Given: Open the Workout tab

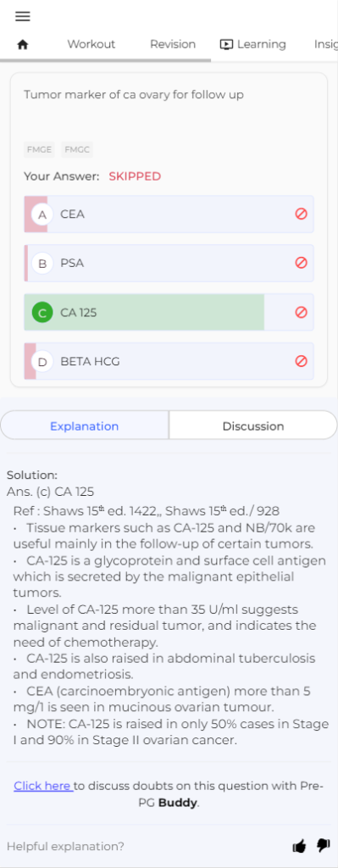Looking at the screenshot, I should pyautogui.click(x=91, y=44).
